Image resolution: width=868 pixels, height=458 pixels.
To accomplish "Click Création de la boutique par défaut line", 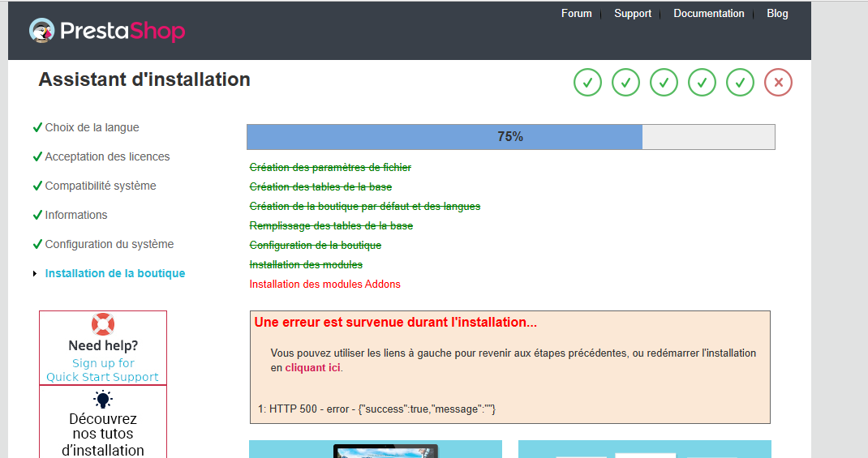I will (365, 207).
